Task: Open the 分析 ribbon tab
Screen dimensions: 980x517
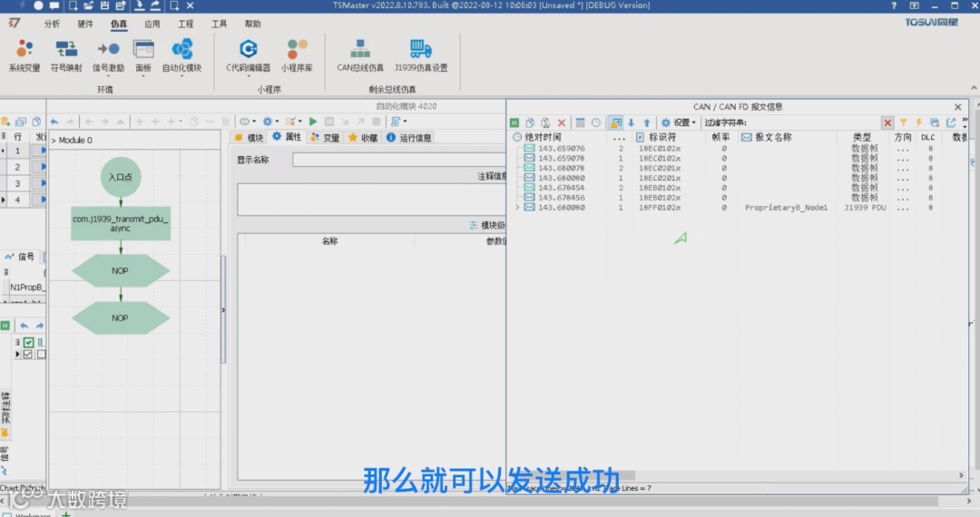Action: tap(52, 24)
